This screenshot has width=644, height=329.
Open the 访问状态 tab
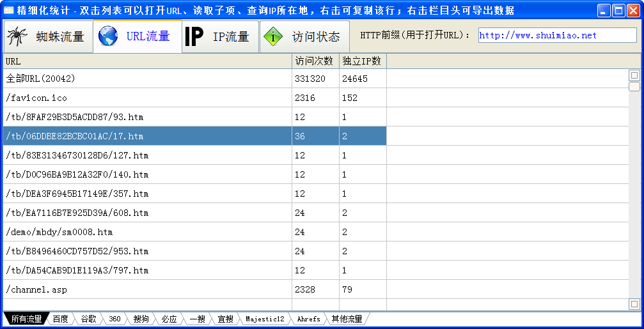(x=304, y=36)
